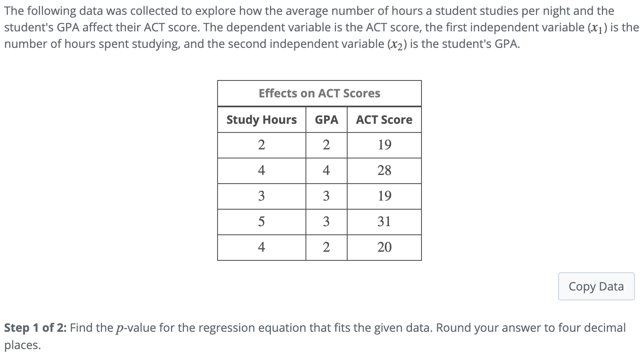Click the Copy Data button

coord(596,286)
